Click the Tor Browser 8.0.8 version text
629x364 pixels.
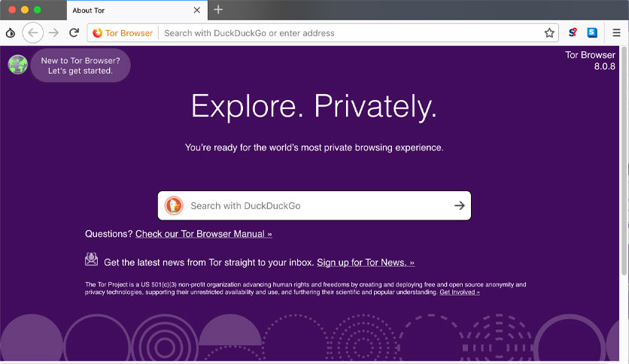point(590,60)
